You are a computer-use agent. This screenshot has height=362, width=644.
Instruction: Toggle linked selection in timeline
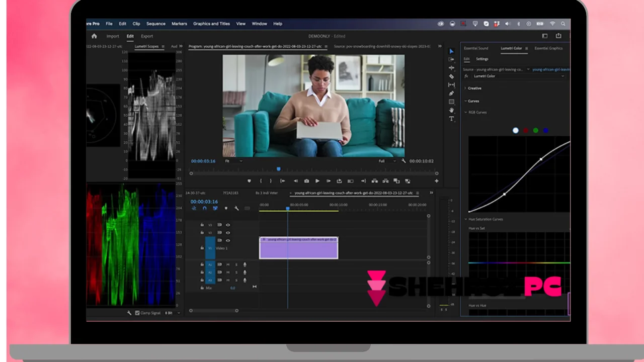point(215,208)
